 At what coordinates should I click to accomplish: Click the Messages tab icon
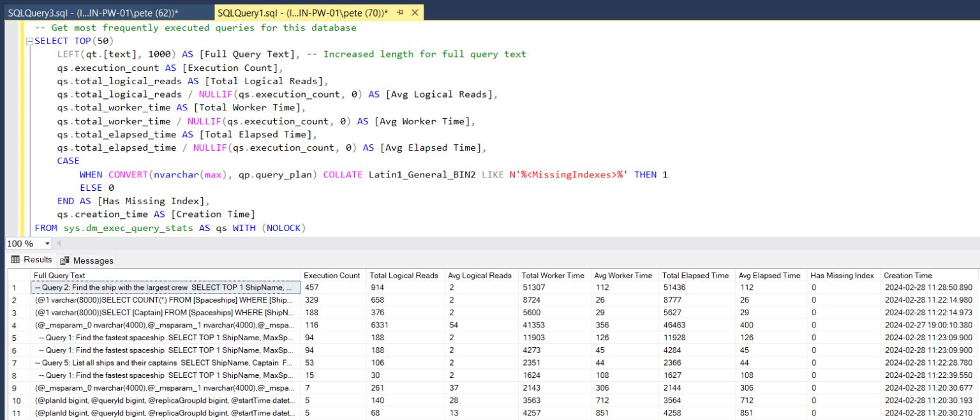click(64, 260)
